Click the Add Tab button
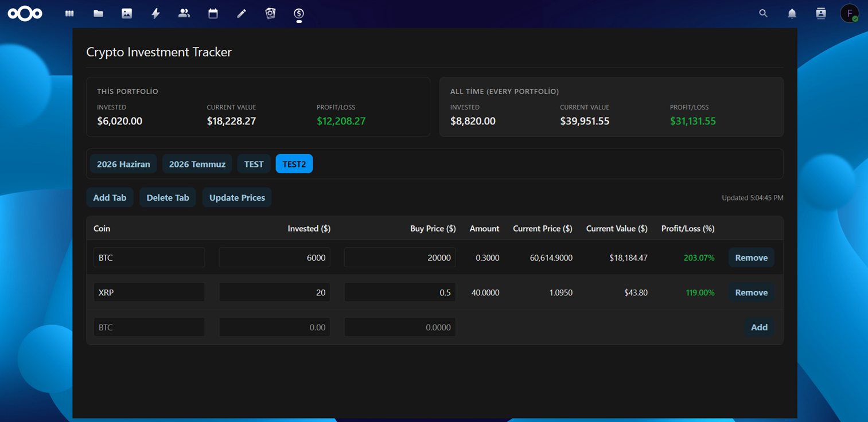Viewport: 868px width, 422px height. (x=110, y=197)
